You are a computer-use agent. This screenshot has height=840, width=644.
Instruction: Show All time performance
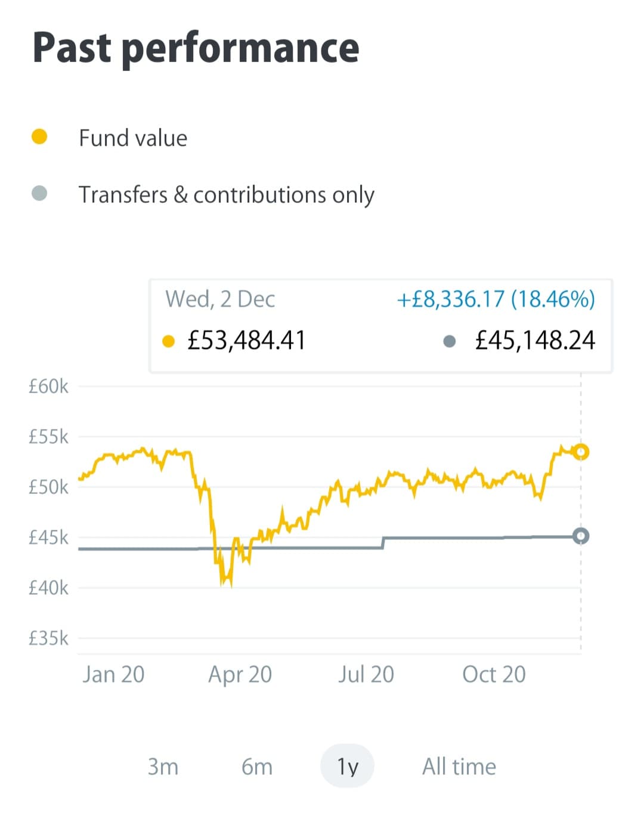459,767
